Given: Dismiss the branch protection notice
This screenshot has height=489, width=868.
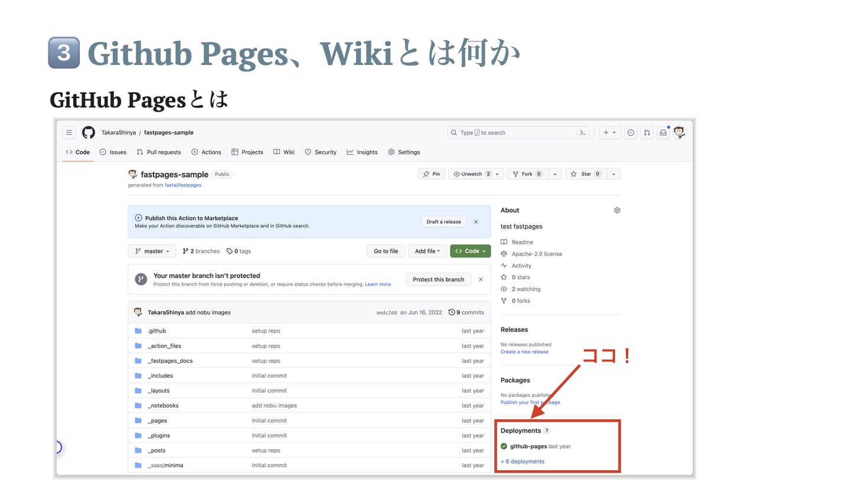Looking at the screenshot, I should (481, 279).
